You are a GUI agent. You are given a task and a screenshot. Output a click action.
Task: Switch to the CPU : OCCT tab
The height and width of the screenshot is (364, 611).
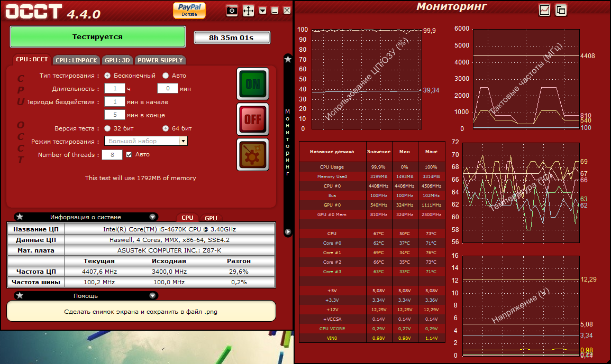point(32,60)
